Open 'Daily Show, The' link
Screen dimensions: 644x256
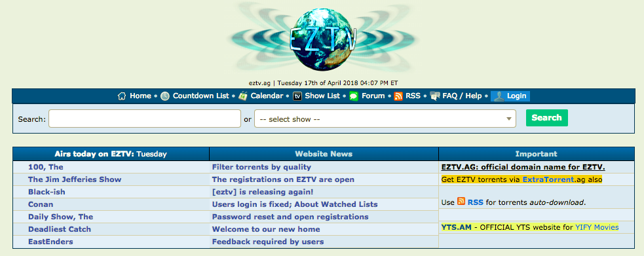coord(60,217)
